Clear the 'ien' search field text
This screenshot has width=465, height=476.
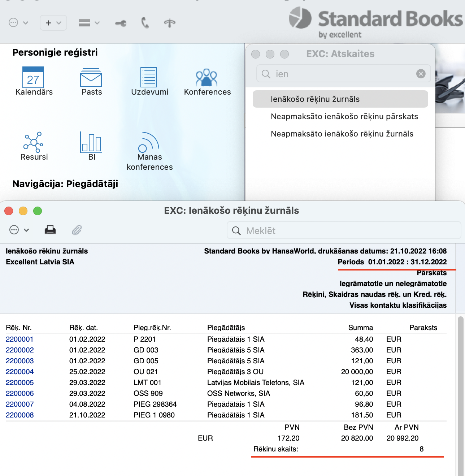click(421, 74)
